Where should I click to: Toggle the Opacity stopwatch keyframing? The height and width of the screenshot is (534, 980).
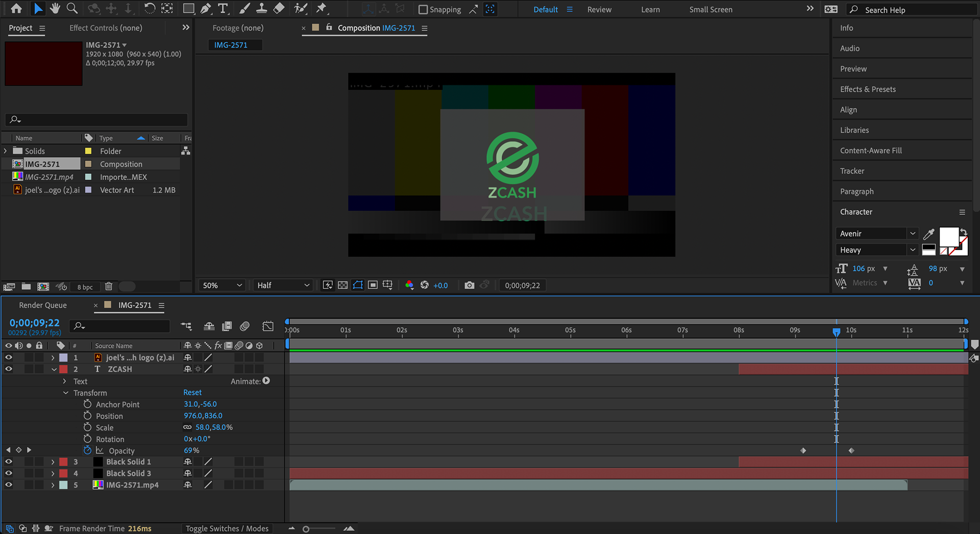87,450
